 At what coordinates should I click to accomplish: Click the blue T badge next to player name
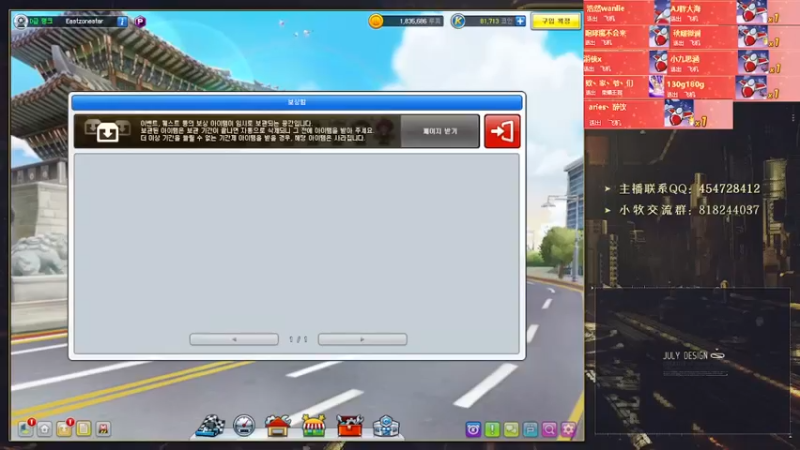(x=122, y=21)
